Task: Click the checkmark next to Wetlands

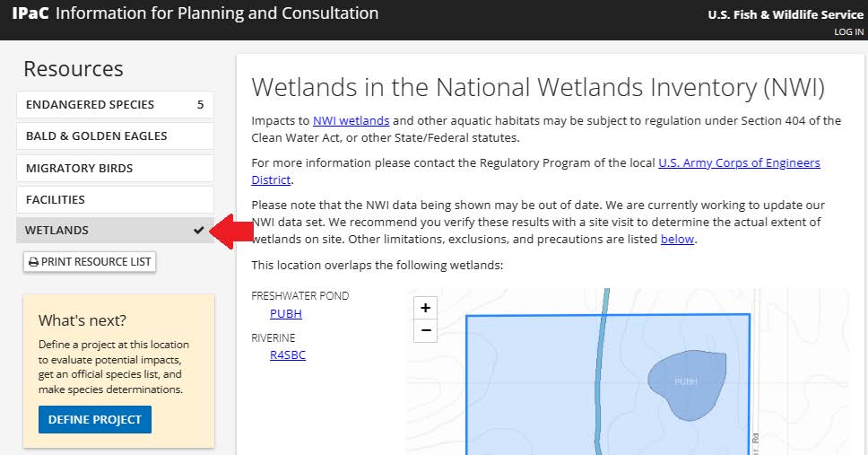Action: tap(198, 231)
